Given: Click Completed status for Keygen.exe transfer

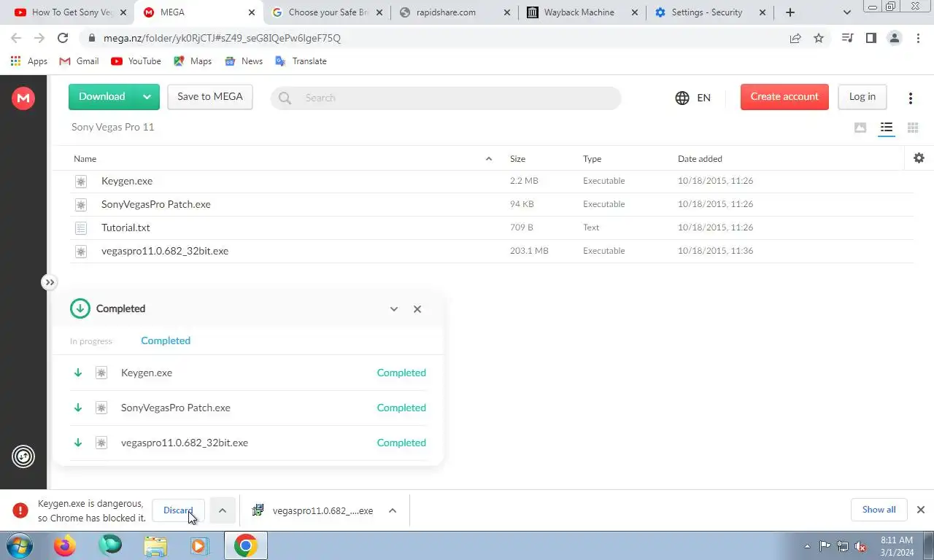Looking at the screenshot, I should tap(401, 373).
